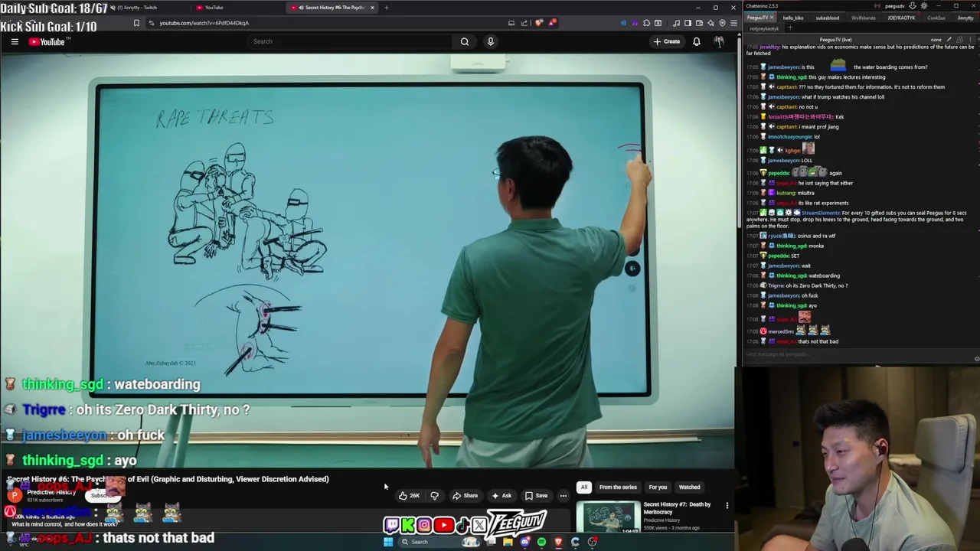Select the Wolfsbanee Chatterino tab
The width and height of the screenshot is (980, 551).
(863, 18)
